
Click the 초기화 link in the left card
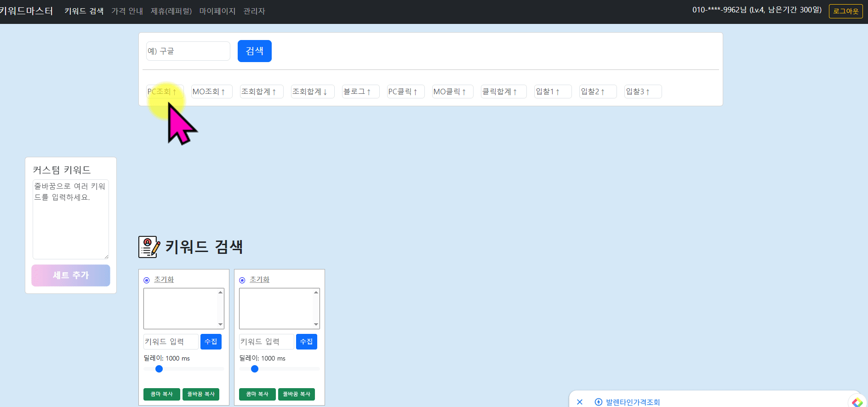click(164, 280)
